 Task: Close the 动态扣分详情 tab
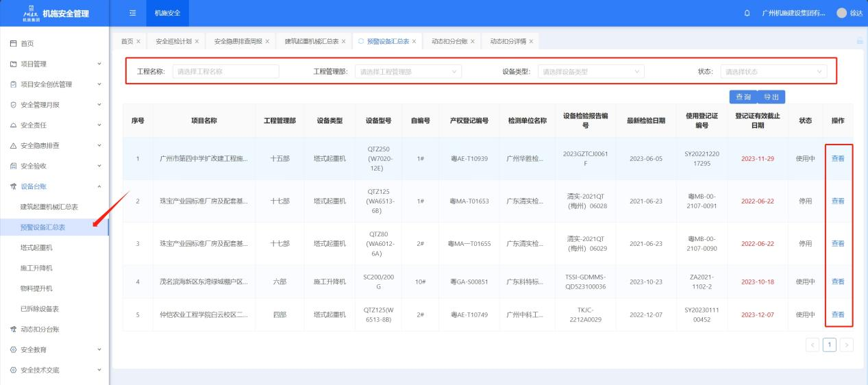click(530, 42)
